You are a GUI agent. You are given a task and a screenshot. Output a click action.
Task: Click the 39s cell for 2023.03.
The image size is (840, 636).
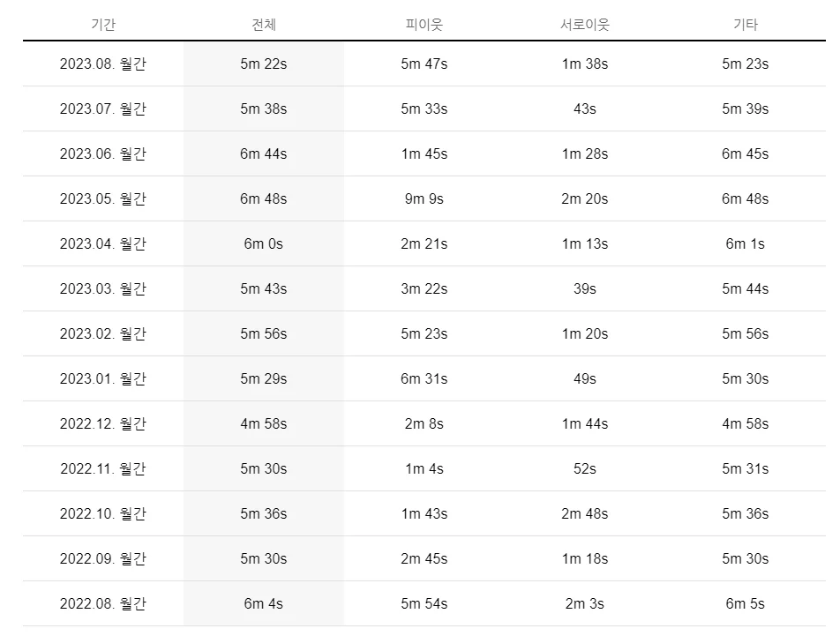[x=584, y=288]
